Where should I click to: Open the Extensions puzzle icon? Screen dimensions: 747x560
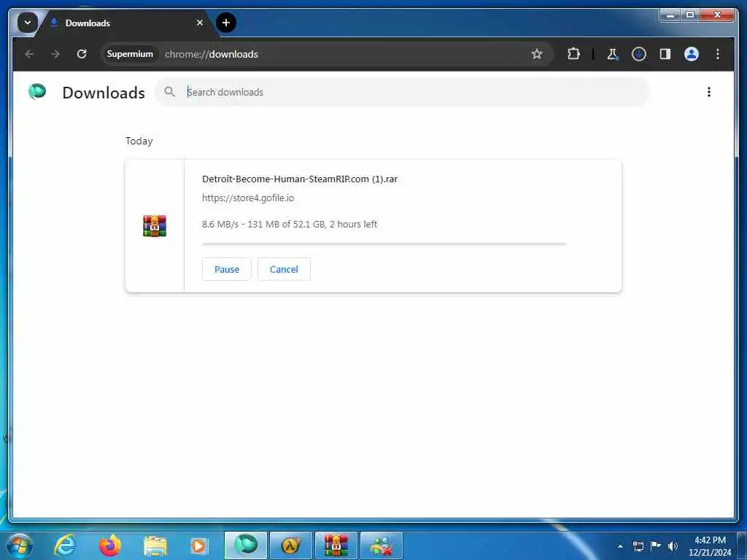[573, 54]
